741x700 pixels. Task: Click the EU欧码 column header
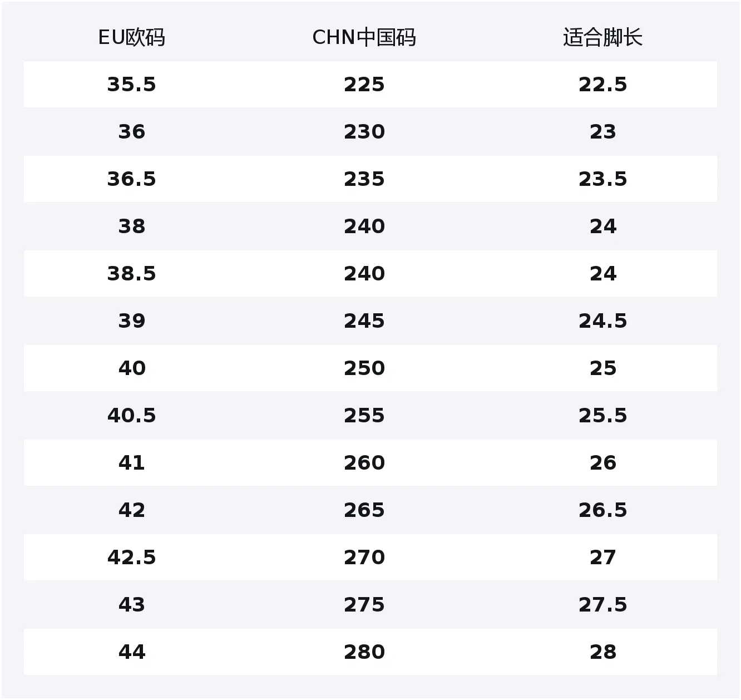[132, 37]
